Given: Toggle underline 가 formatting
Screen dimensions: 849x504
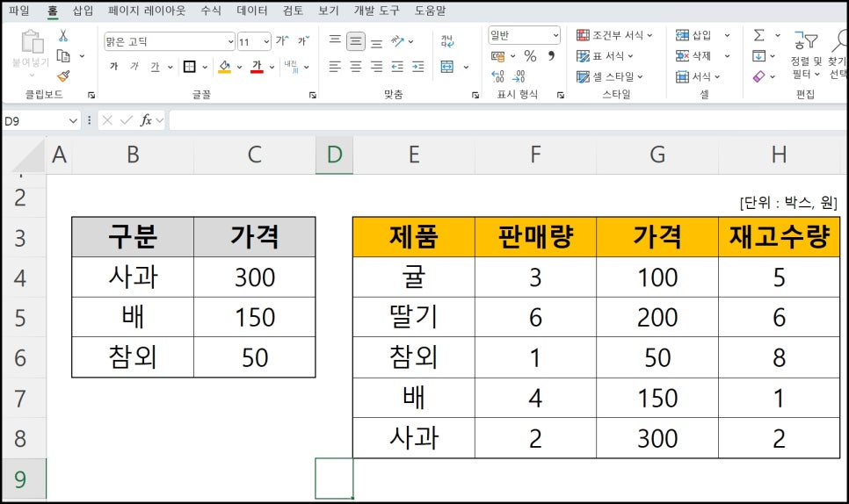Looking at the screenshot, I should pyautogui.click(x=156, y=67).
